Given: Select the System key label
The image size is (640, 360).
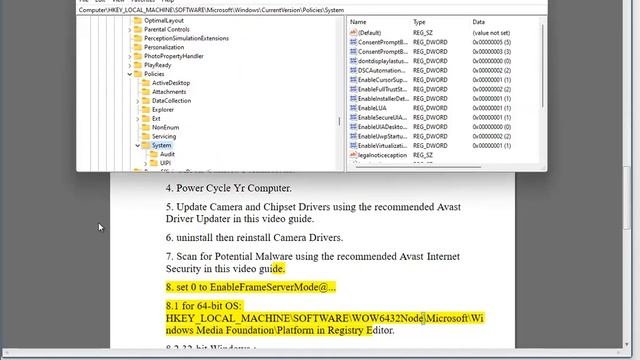Looking at the screenshot, I should click(162, 145).
